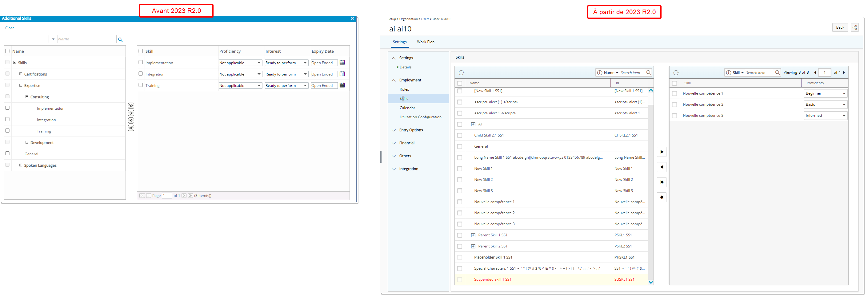The image size is (868, 298).
Task: Refresh the assigned skills list
Action: coord(676,72)
